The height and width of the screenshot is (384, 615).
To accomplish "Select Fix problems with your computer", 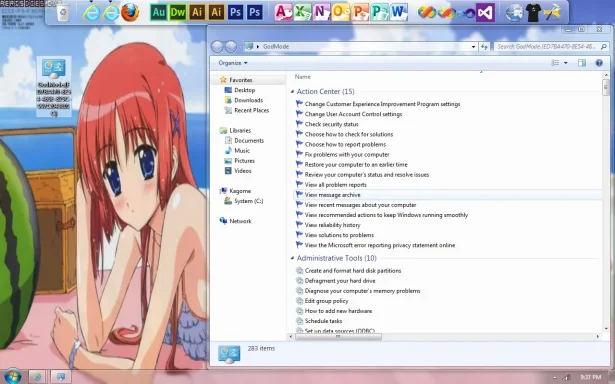I will pyautogui.click(x=347, y=155).
